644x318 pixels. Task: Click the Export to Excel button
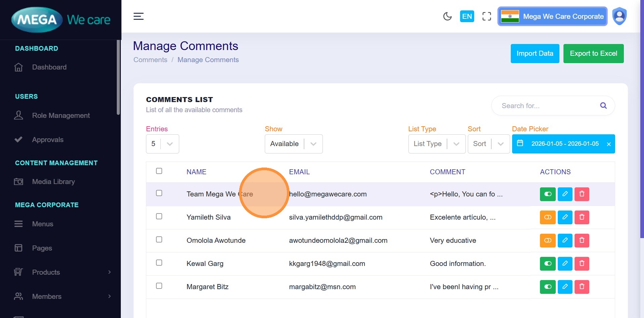(593, 53)
